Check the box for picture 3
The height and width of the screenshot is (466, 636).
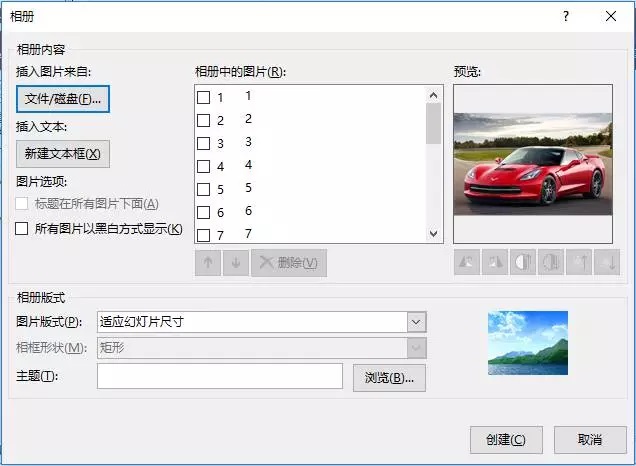[x=203, y=143]
